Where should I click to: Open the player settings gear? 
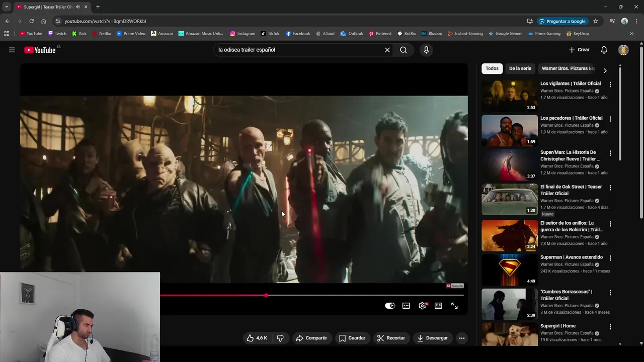pyautogui.click(x=422, y=306)
